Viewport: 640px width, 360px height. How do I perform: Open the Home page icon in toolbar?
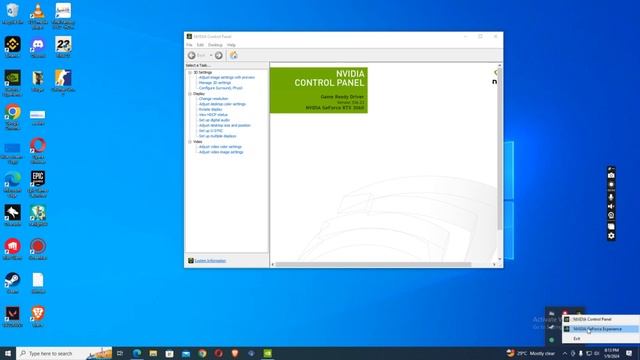[x=233, y=56]
